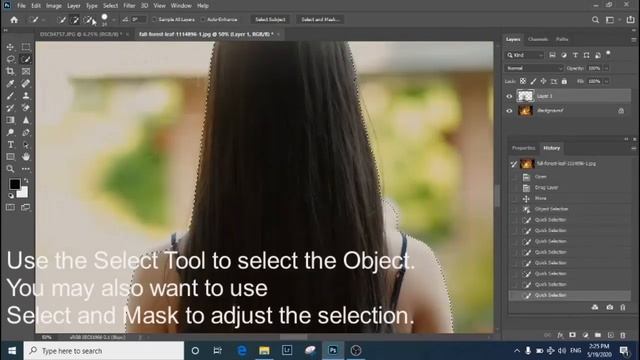
Task: Select the Frame tool
Action: click(26, 71)
